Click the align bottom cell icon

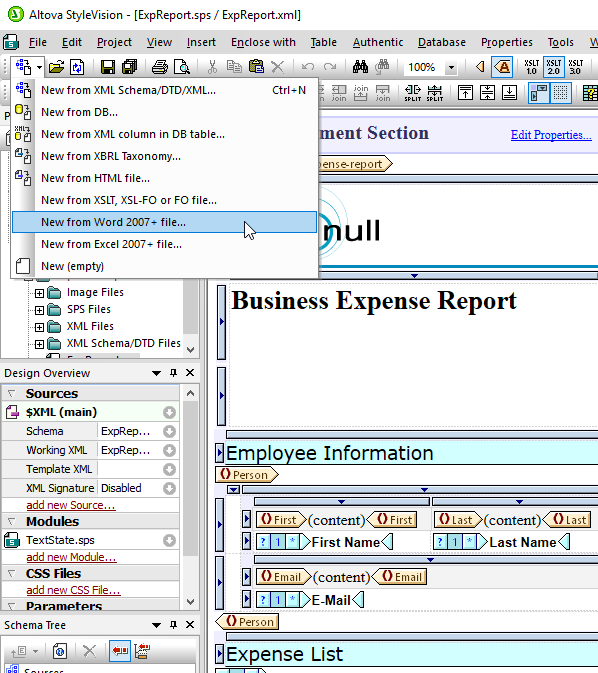point(509,93)
